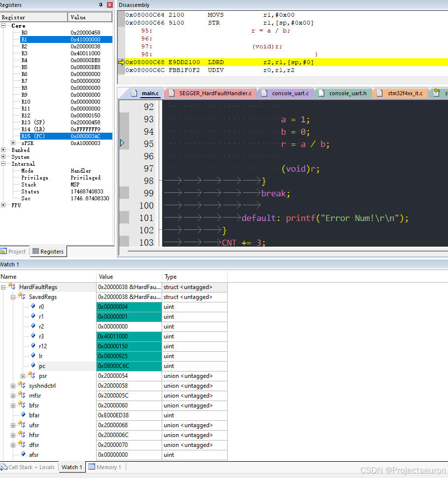448x478 pixels.
Task: Click the blue member icon beside bfar
Action: click(x=23, y=415)
